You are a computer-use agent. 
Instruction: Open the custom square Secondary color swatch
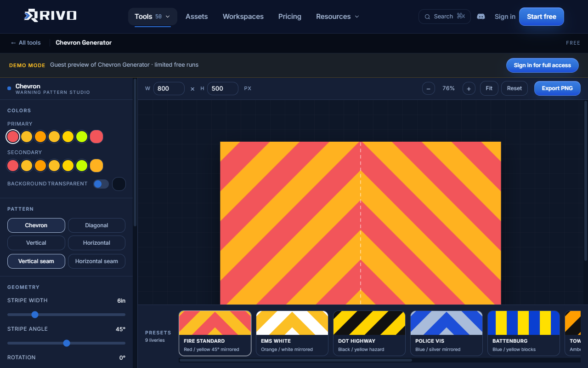[x=96, y=166]
